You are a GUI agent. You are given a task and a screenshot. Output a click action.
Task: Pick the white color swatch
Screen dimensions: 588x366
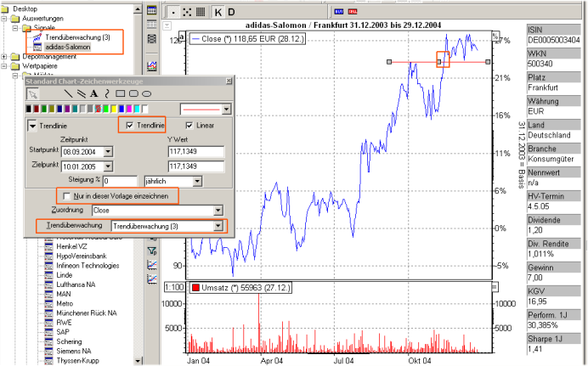(144, 109)
